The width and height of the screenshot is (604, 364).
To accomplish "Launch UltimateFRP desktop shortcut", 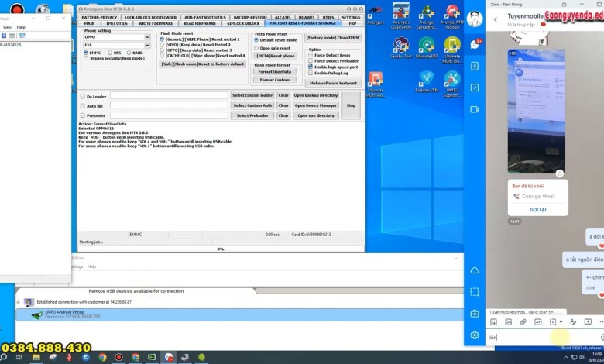I will [426, 46].
